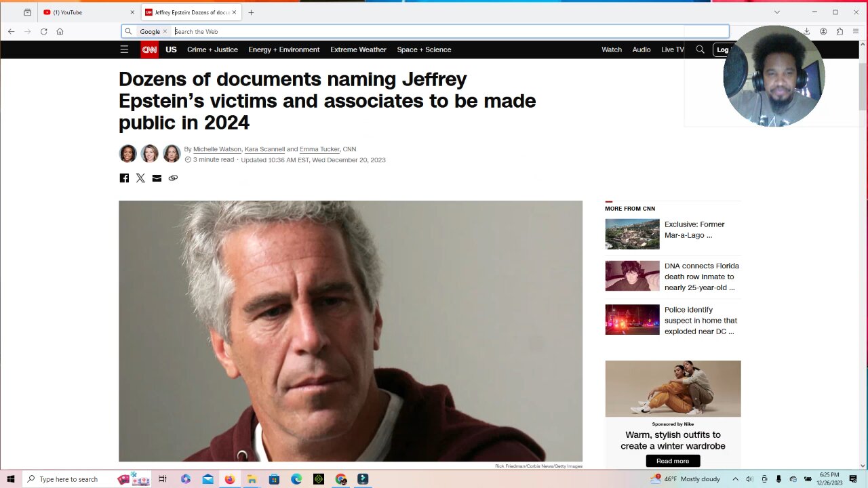The width and height of the screenshot is (868, 488).
Task: Open the microphone tray icon
Action: (778, 479)
